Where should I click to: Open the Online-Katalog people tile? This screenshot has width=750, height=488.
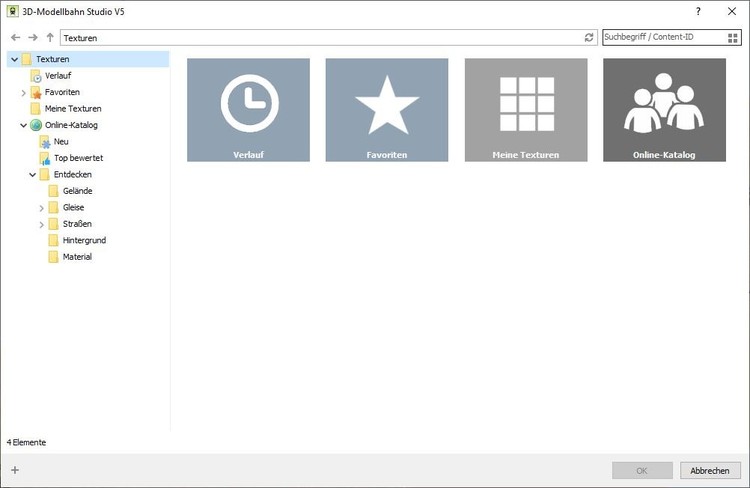click(664, 110)
